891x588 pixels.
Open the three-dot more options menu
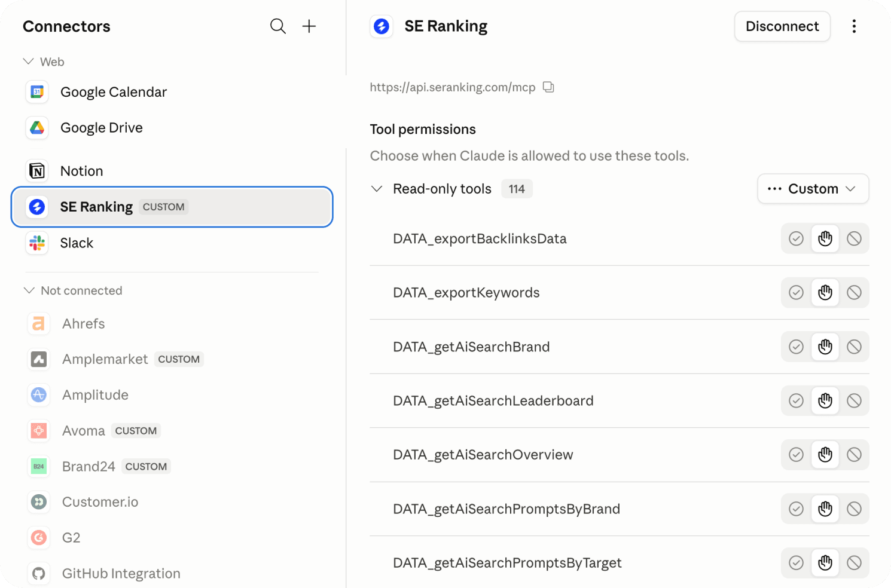tap(854, 26)
